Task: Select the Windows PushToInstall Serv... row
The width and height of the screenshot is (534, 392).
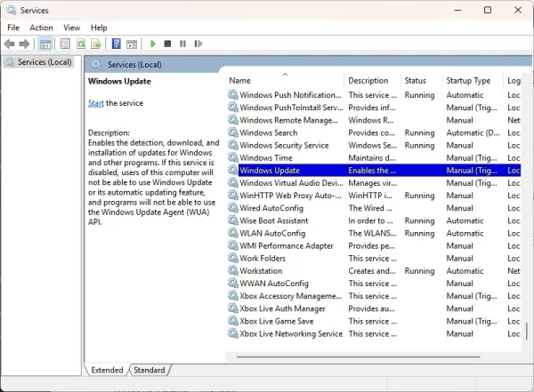Action: pos(374,108)
